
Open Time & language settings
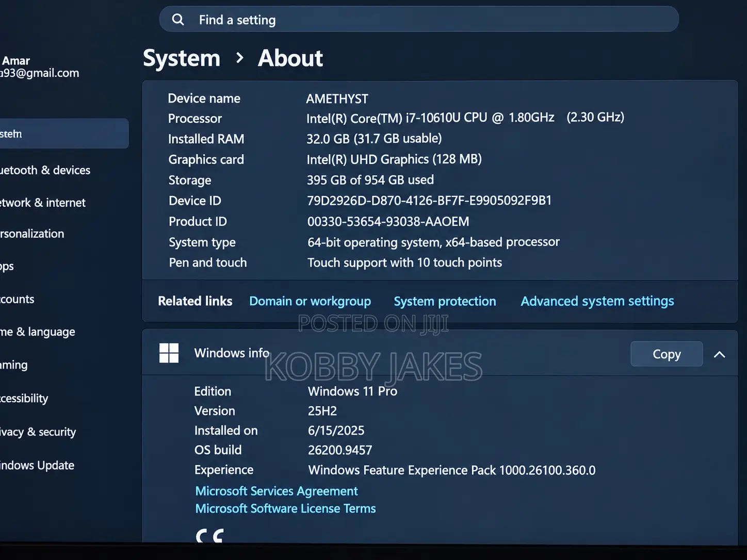[x=38, y=332]
